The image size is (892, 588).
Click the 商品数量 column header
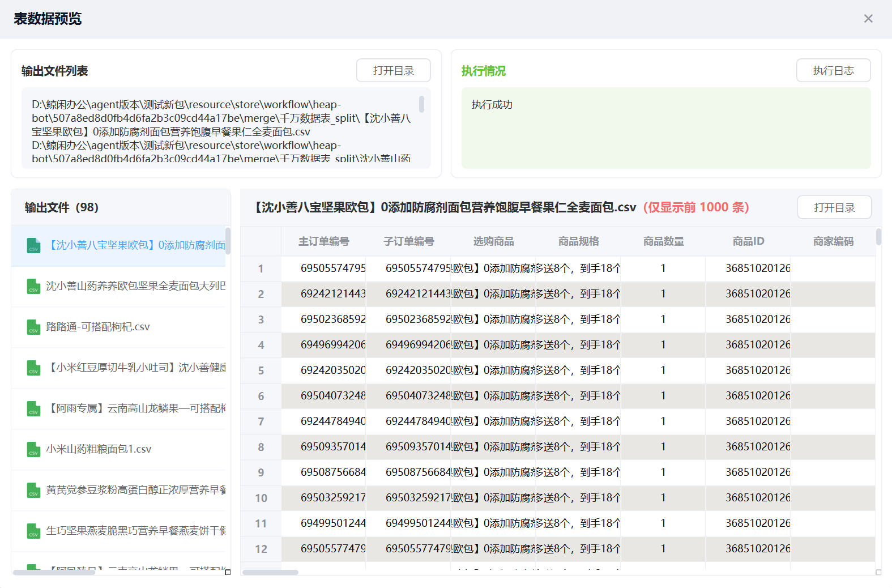pyautogui.click(x=663, y=241)
